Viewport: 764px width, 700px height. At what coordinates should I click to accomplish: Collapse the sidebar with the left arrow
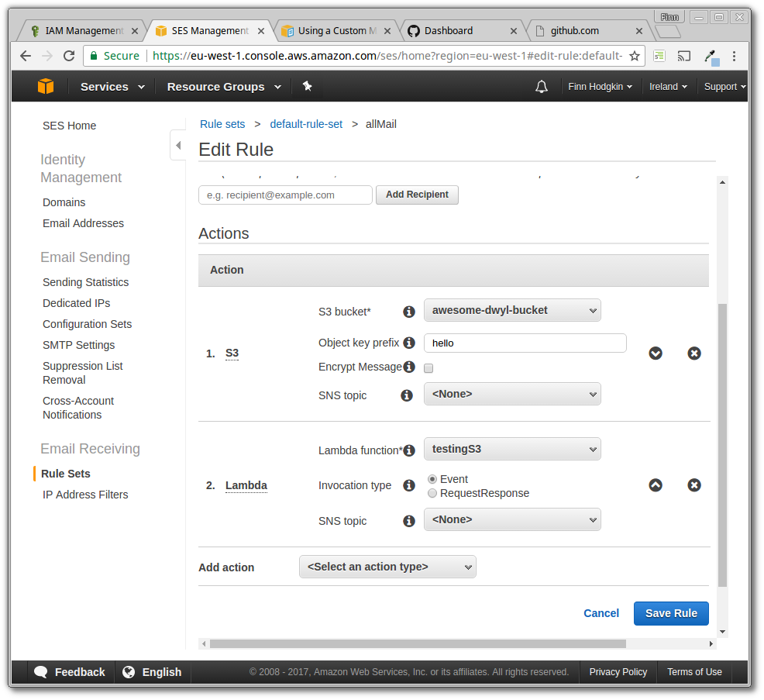(x=177, y=144)
